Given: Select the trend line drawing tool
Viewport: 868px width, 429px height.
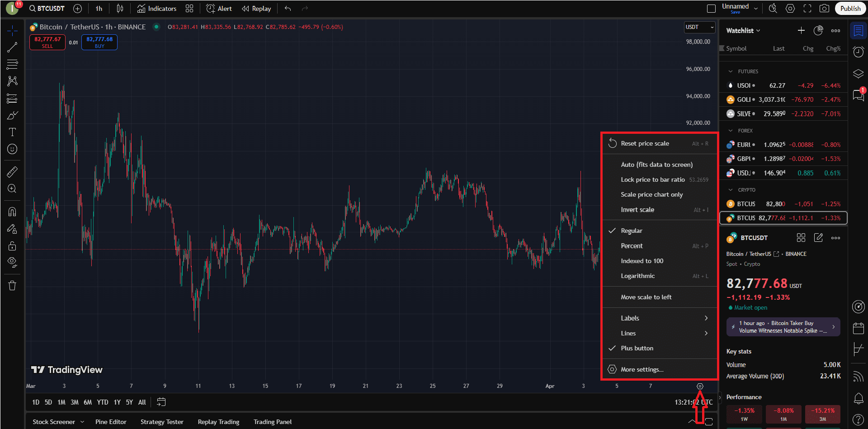Looking at the screenshot, I should point(12,47).
